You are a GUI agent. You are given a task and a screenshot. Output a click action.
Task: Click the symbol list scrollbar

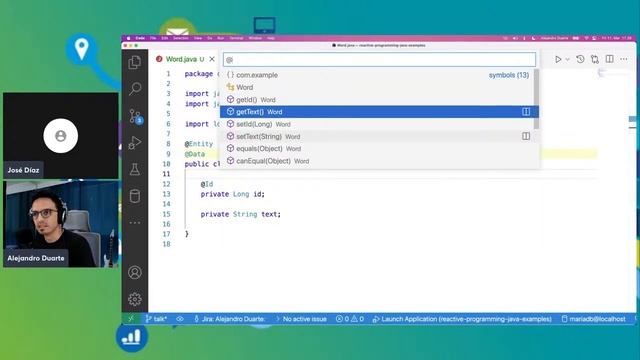tap(536, 99)
